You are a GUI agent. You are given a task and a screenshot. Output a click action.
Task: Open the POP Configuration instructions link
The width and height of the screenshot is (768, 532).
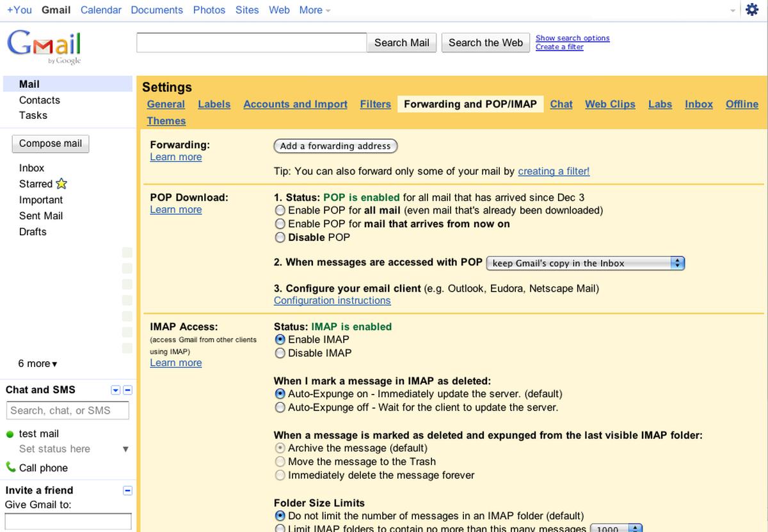(332, 301)
